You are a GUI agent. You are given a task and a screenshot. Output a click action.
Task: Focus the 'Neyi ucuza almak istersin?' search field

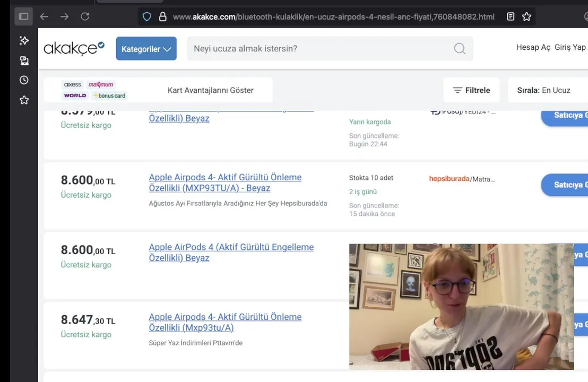[x=330, y=48]
